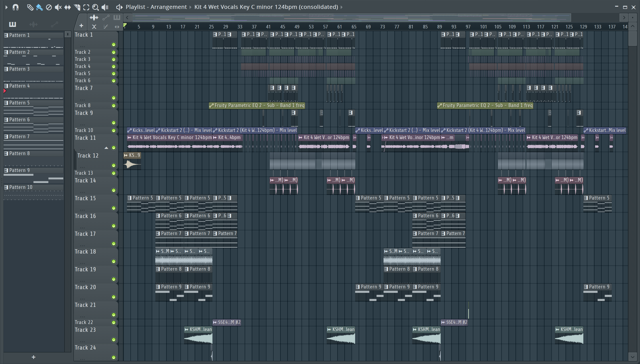Click the Track 12 header label

point(88,156)
